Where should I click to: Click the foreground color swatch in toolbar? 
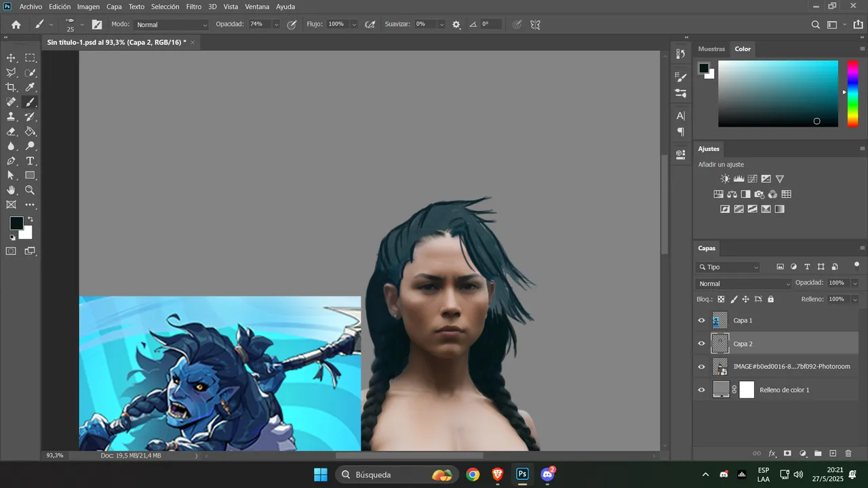click(16, 223)
